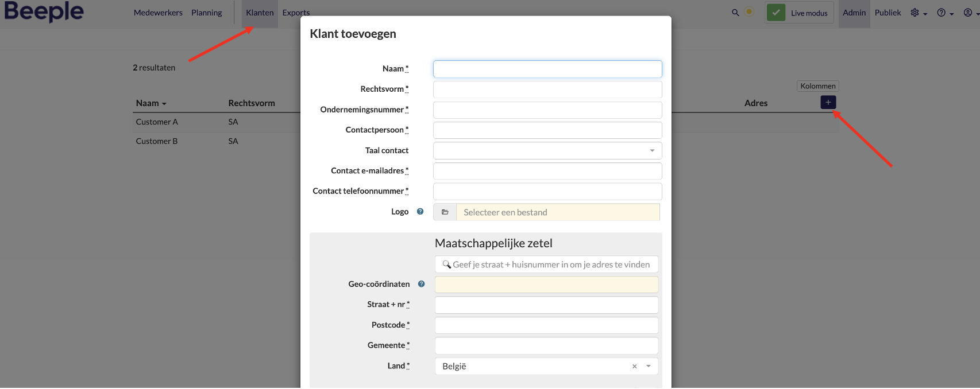Click the search magnifier icon in top bar

(735, 13)
